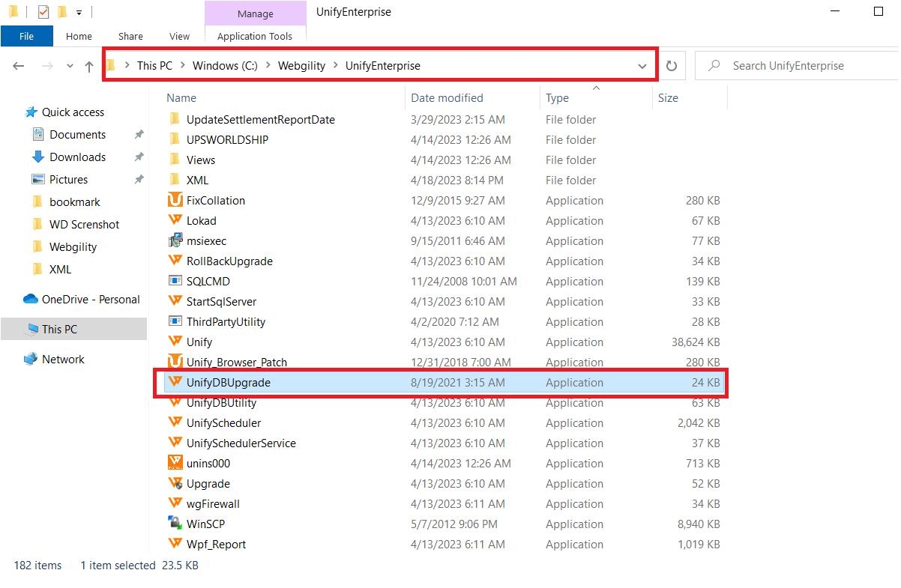This screenshot has width=901, height=588.
Task: Open OneDrive - Personal in navigation pane
Action: tap(82, 300)
